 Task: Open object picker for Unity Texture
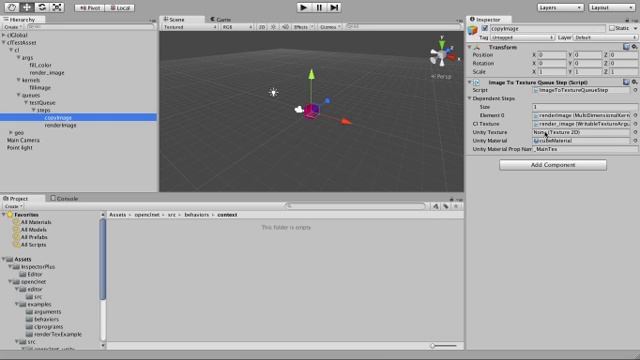pos(635,132)
